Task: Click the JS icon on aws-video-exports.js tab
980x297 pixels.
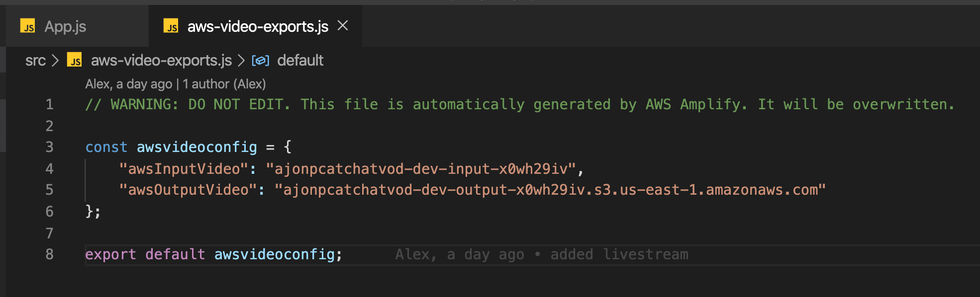Action: pyautogui.click(x=171, y=26)
